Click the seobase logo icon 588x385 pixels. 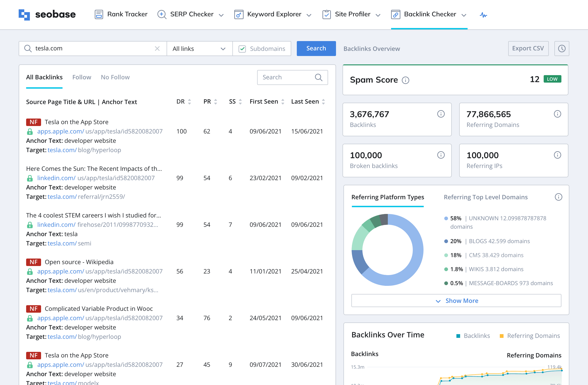click(x=24, y=14)
